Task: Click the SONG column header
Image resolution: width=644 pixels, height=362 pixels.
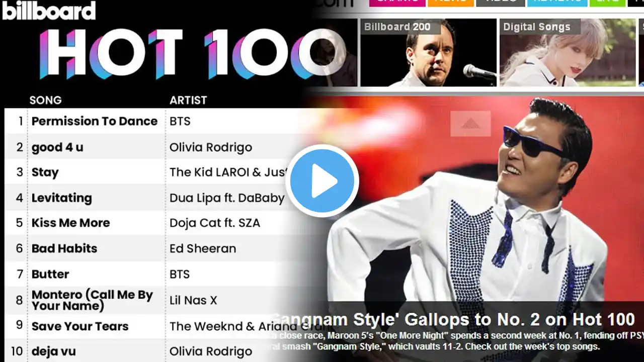Action: click(x=45, y=100)
